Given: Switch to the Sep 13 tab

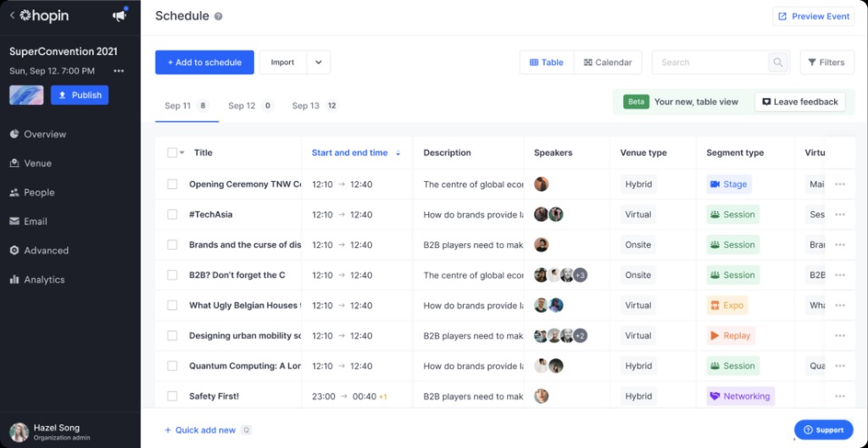Looking at the screenshot, I should coord(315,106).
